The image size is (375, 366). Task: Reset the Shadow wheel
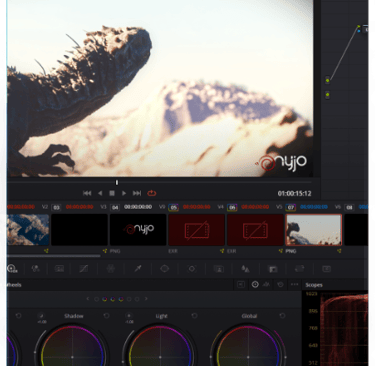pyautogui.click(x=106, y=315)
